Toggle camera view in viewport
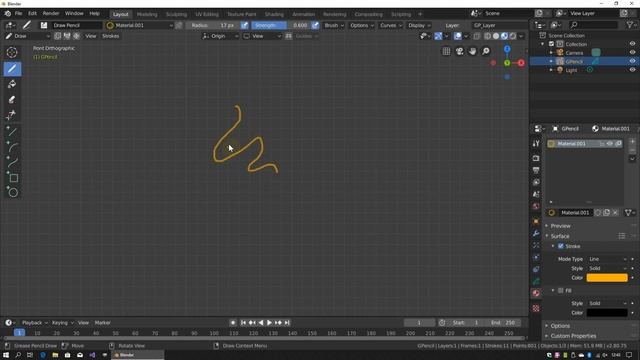The image size is (640, 360). (460, 51)
